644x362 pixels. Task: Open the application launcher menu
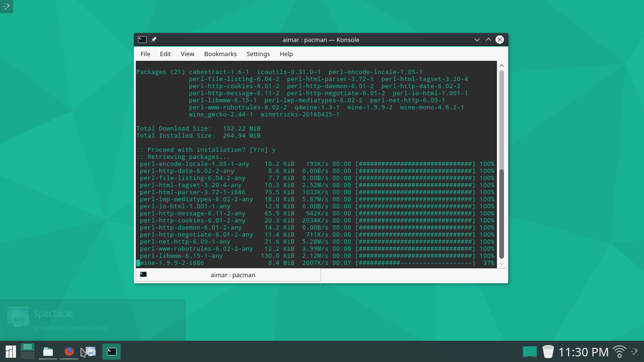coord(10,351)
